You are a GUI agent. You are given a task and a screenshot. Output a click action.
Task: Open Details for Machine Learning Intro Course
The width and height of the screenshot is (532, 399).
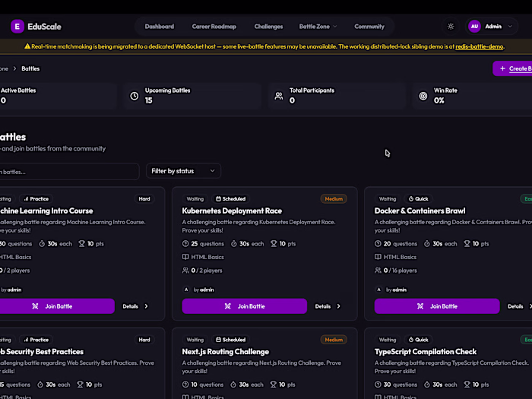pos(135,306)
